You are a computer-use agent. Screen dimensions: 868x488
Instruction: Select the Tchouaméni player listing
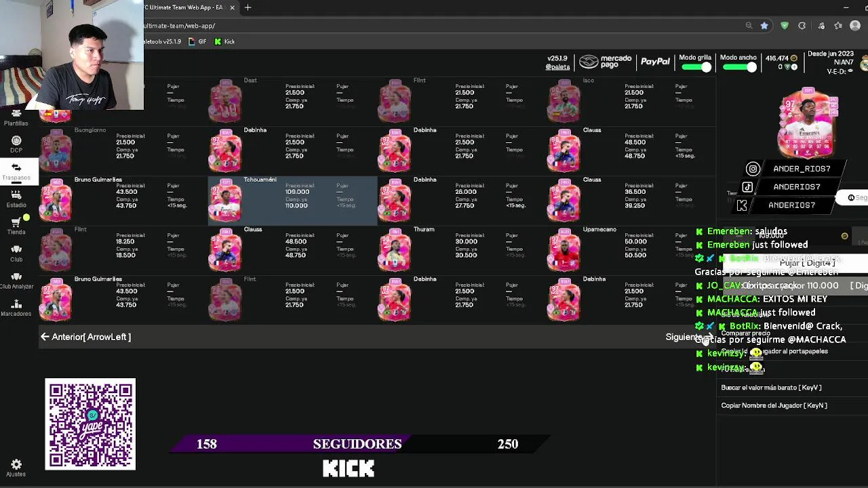coord(293,200)
